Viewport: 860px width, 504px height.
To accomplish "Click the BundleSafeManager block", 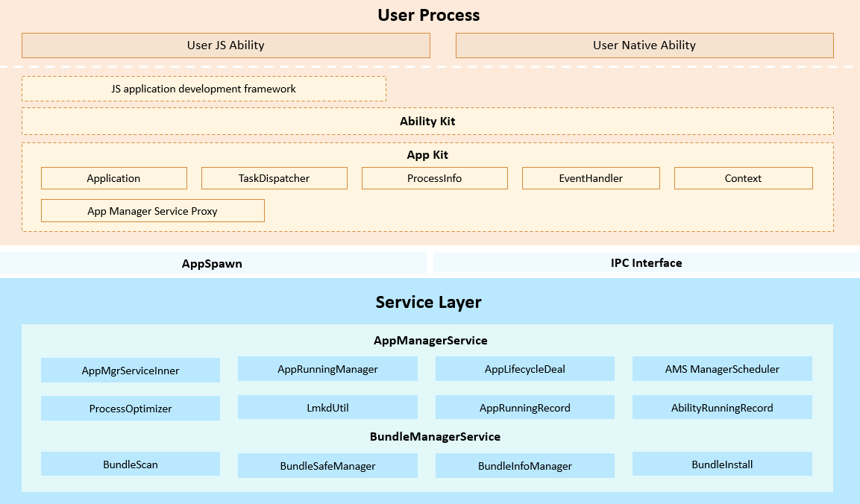I will tap(327, 466).
